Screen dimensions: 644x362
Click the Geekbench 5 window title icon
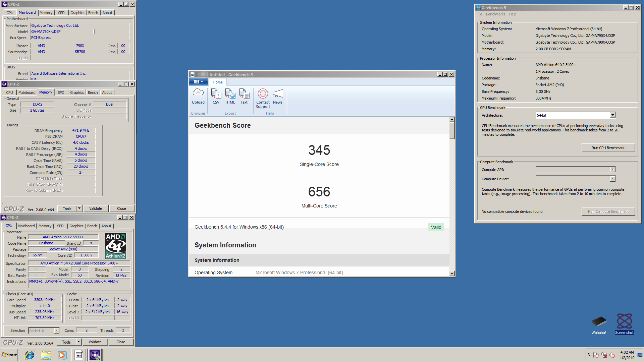tap(478, 8)
